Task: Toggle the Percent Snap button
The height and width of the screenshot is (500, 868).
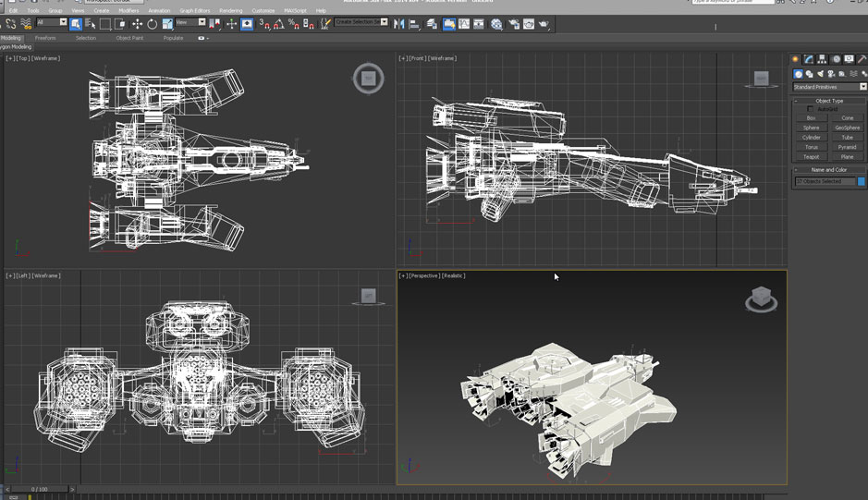Action: [x=294, y=24]
